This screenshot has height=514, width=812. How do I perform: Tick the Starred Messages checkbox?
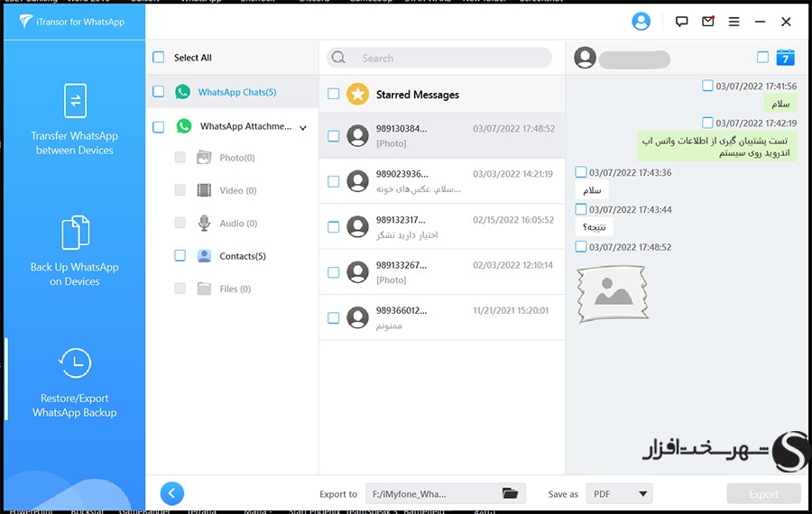coord(334,94)
